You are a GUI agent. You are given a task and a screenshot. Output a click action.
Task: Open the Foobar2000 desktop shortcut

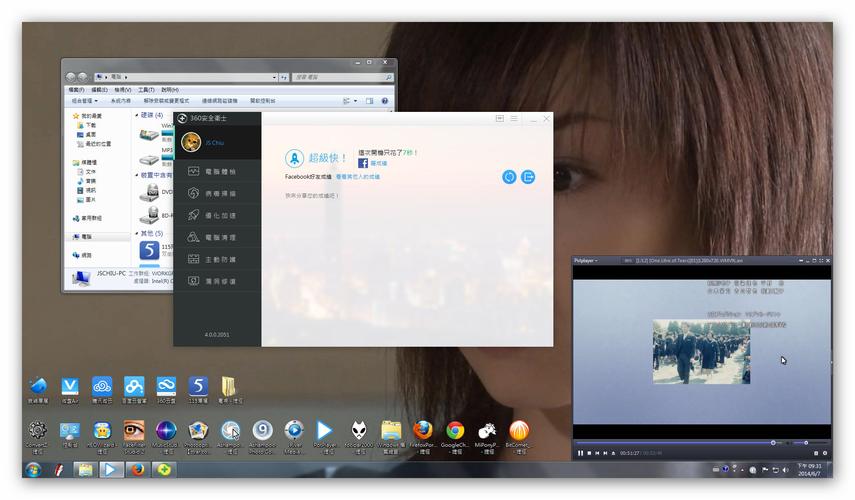coord(358,431)
